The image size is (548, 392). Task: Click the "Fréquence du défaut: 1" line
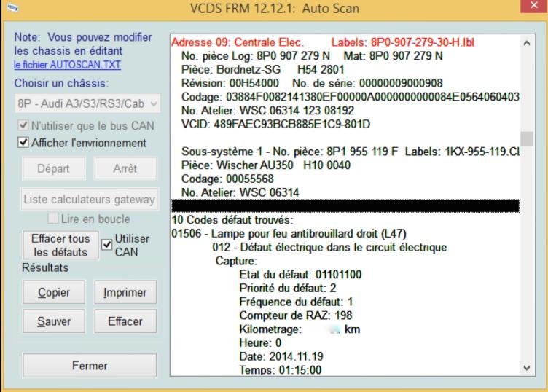pos(296,302)
